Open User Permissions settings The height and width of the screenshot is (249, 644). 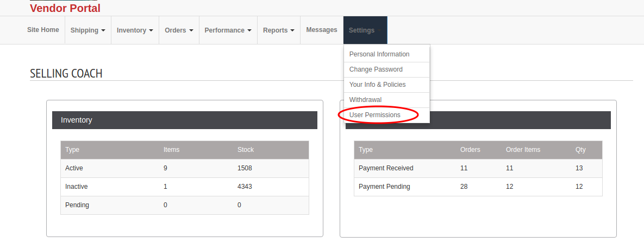387,115
